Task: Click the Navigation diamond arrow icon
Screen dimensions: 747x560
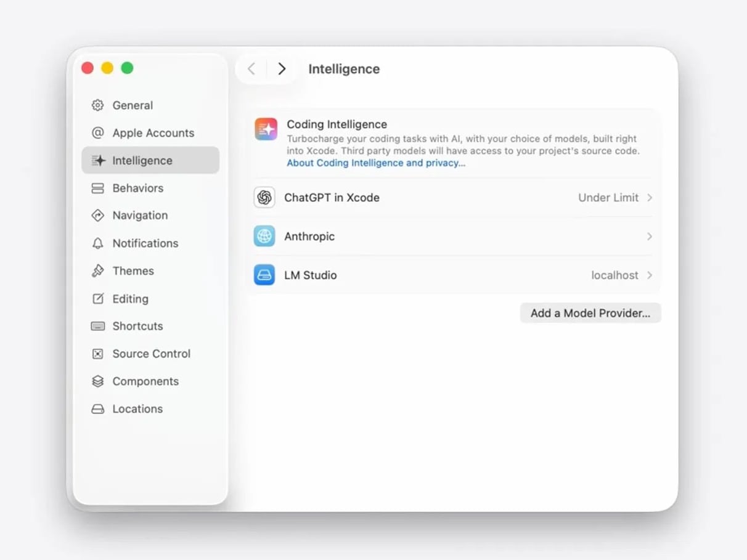Action: [x=97, y=216]
